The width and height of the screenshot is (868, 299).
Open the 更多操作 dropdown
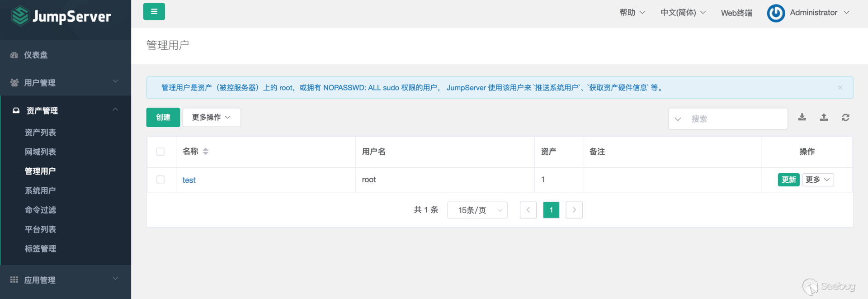[x=212, y=118]
